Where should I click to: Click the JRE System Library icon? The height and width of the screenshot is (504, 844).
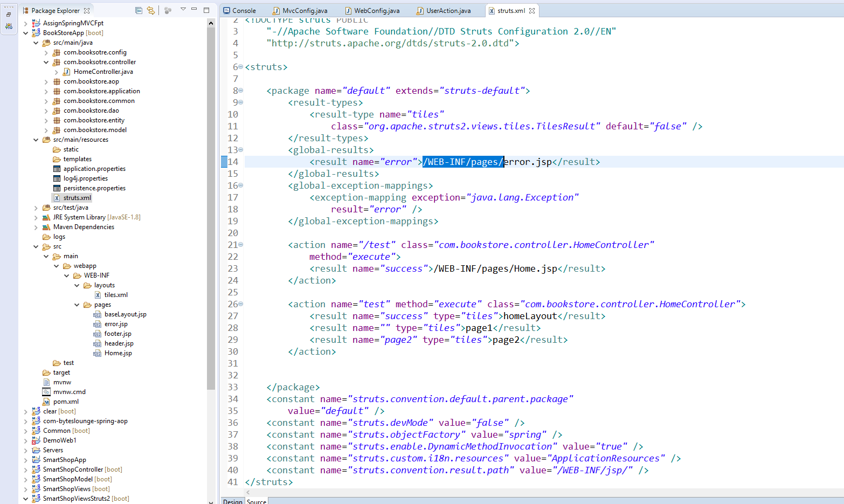pyautogui.click(x=46, y=217)
